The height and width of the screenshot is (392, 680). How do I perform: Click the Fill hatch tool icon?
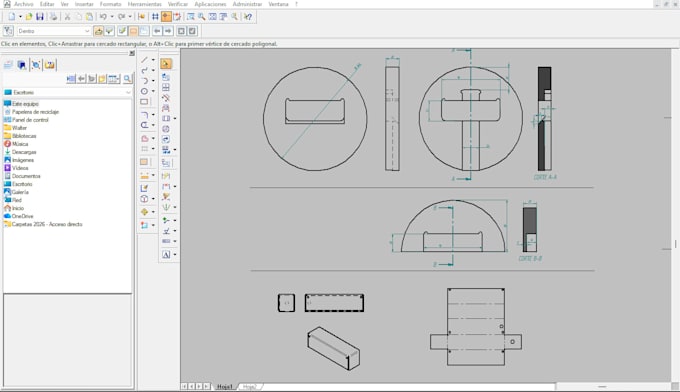(x=144, y=162)
